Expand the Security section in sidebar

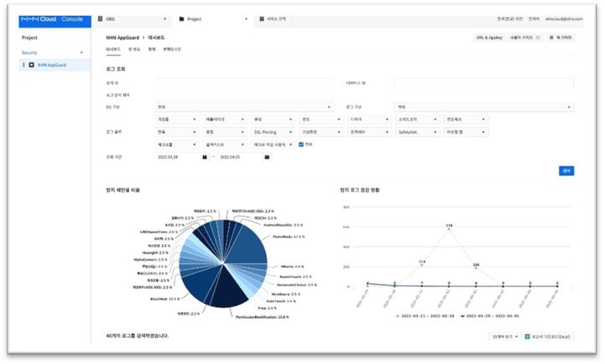[x=81, y=52]
